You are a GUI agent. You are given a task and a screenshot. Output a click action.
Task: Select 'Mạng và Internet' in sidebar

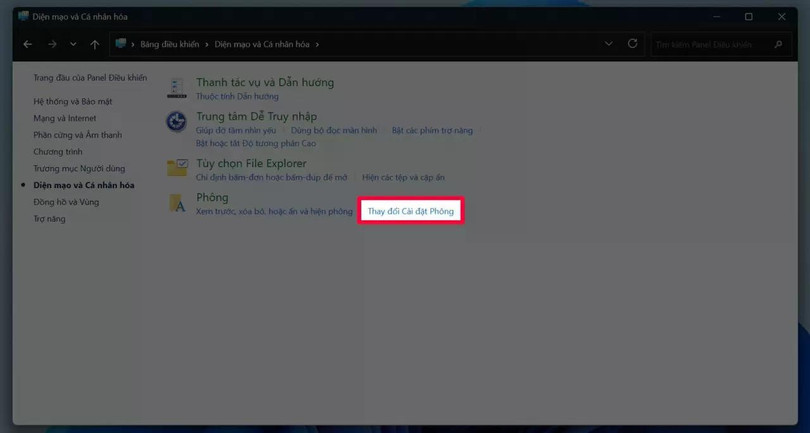coord(64,118)
